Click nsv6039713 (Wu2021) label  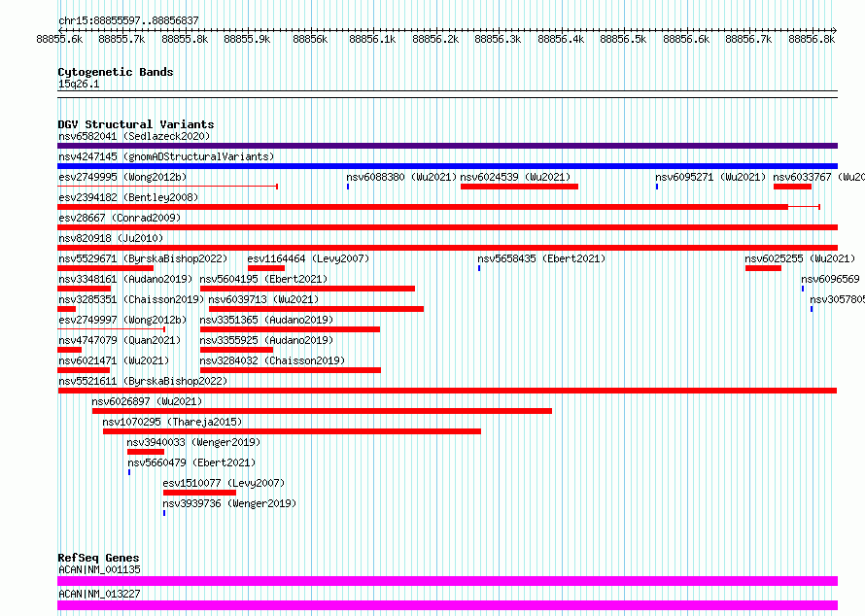tap(263, 299)
